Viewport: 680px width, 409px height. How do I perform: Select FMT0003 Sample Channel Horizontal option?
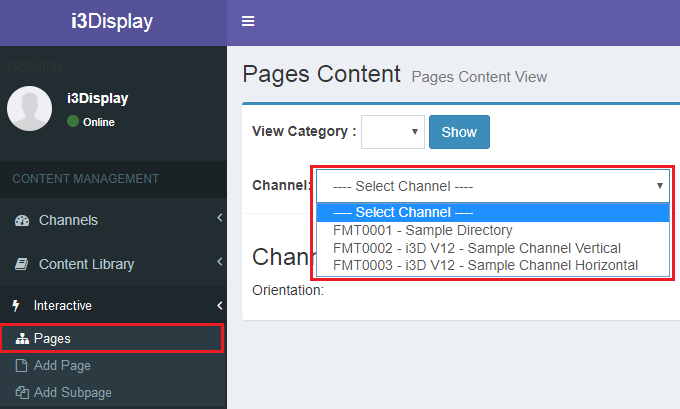click(x=493, y=265)
